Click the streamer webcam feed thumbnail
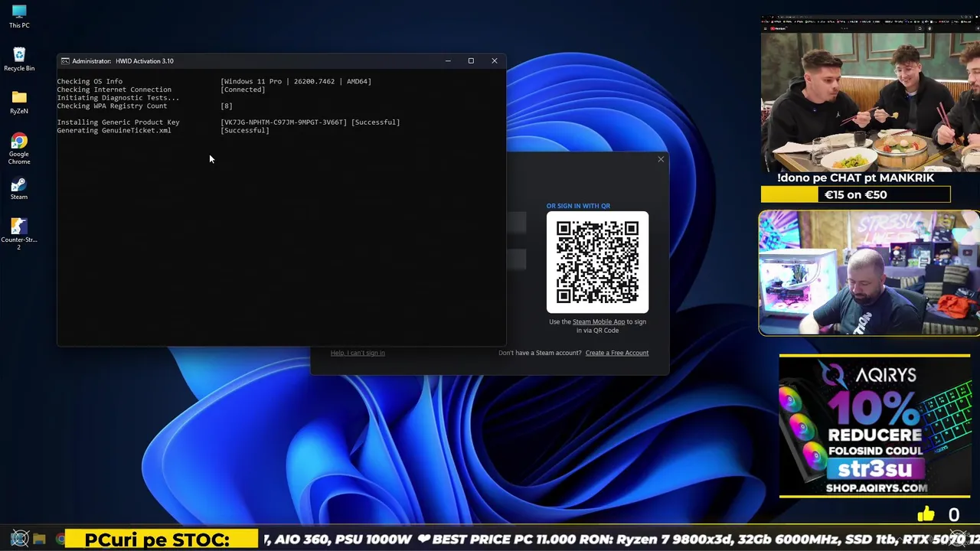 tap(869, 273)
